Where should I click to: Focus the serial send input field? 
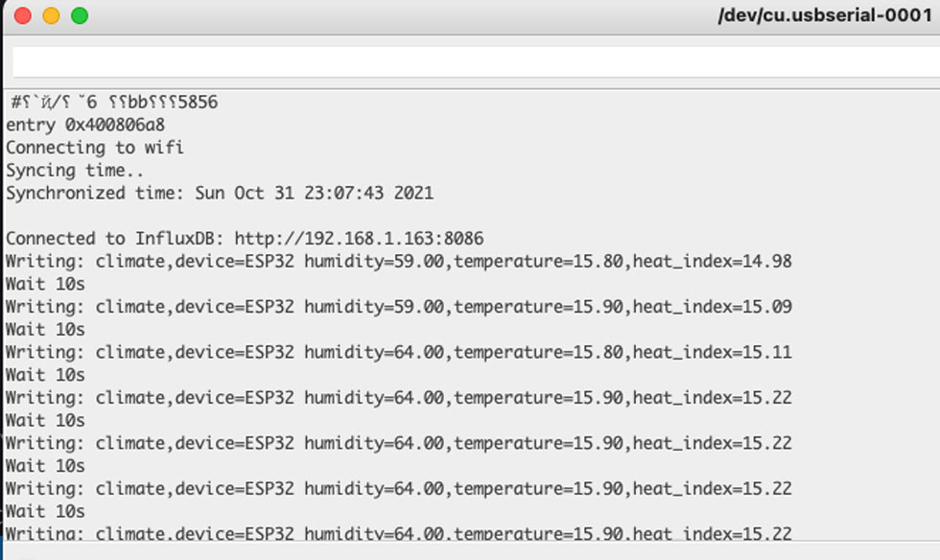click(476, 61)
